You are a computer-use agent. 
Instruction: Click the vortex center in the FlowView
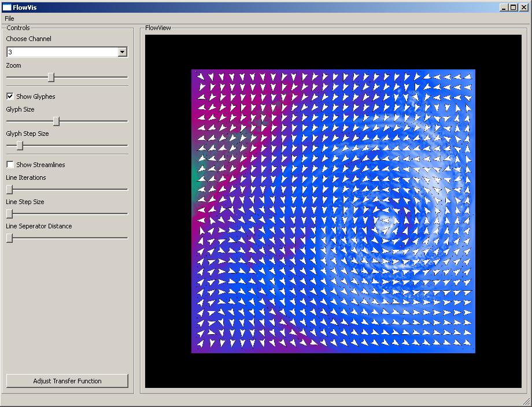(383, 222)
